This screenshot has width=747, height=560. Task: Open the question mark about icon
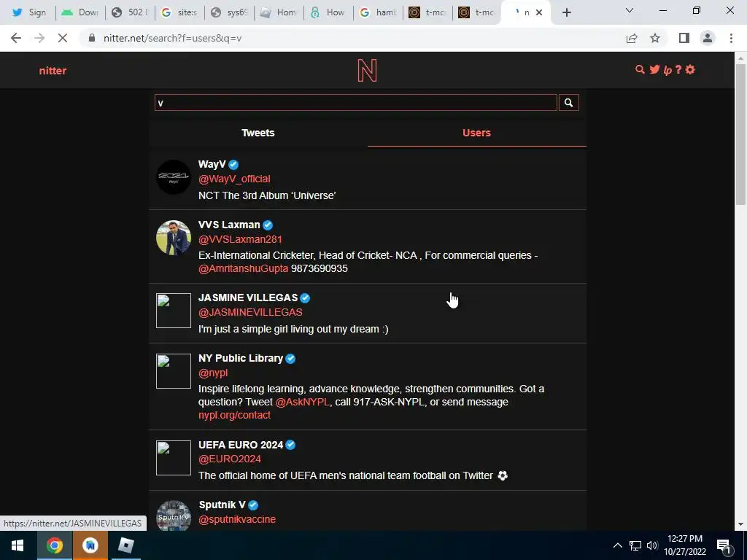point(678,69)
